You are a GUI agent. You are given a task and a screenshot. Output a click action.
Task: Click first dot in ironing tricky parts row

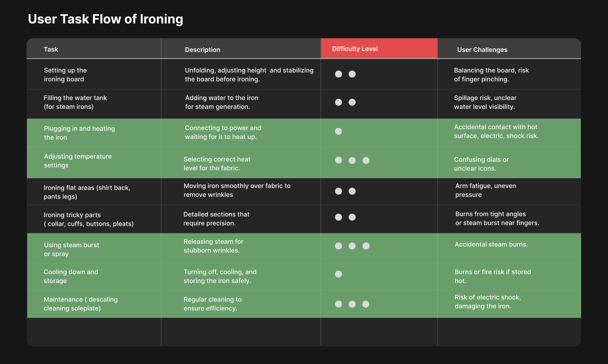(338, 217)
